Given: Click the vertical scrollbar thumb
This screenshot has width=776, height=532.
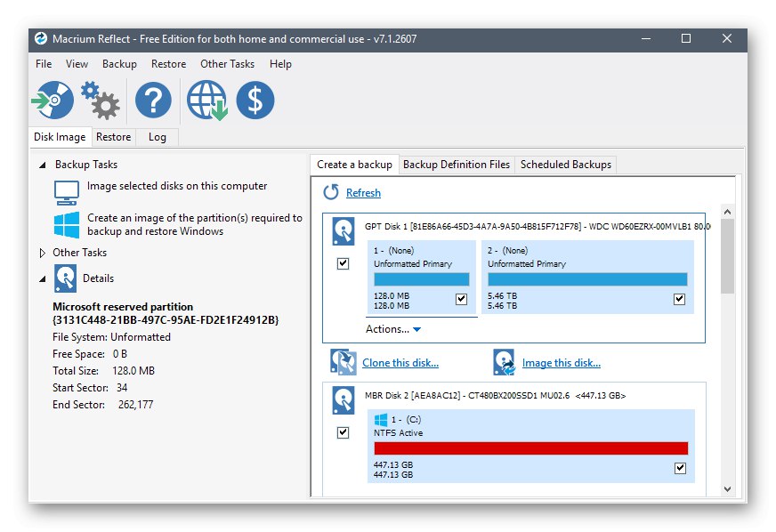Looking at the screenshot, I should coord(727,256).
